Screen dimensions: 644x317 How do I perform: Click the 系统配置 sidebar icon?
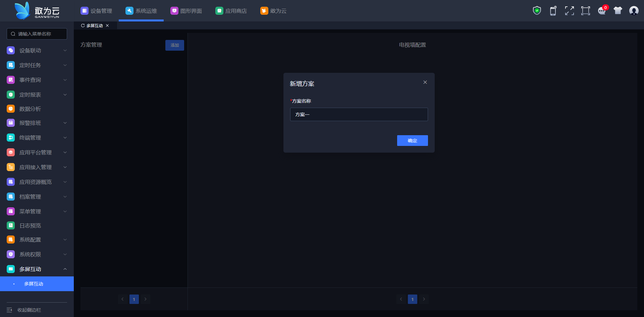(11, 240)
